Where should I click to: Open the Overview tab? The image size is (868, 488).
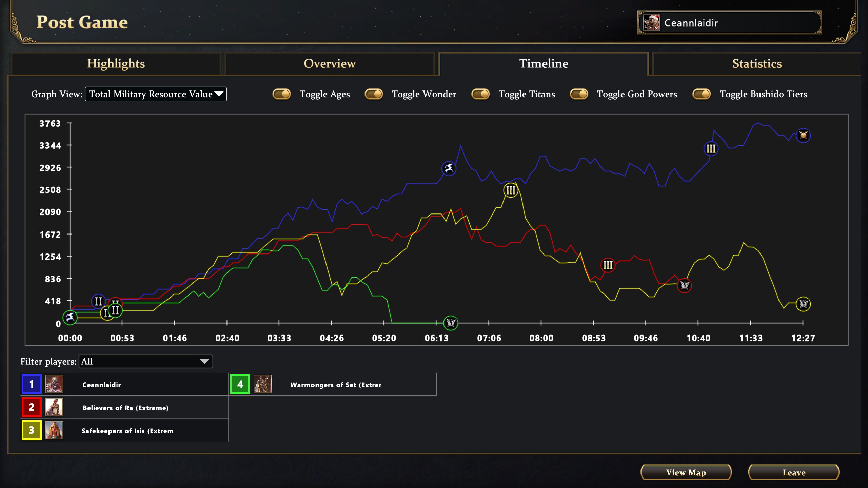pyautogui.click(x=330, y=64)
